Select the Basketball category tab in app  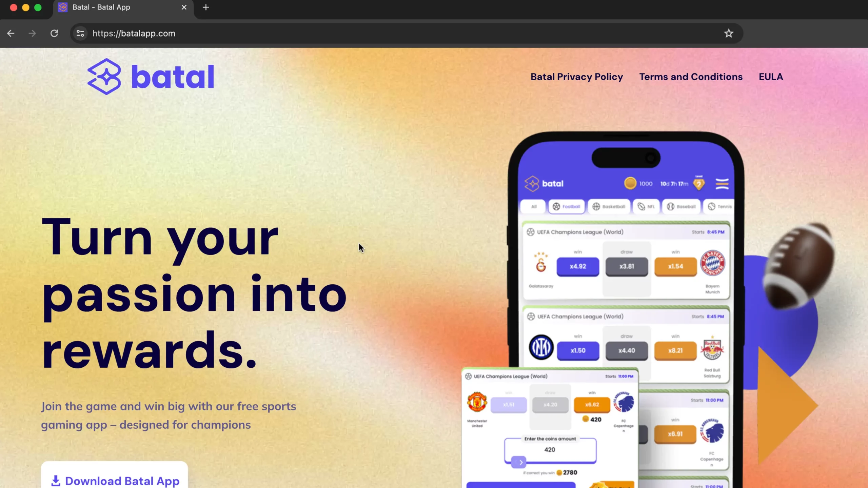click(609, 206)
